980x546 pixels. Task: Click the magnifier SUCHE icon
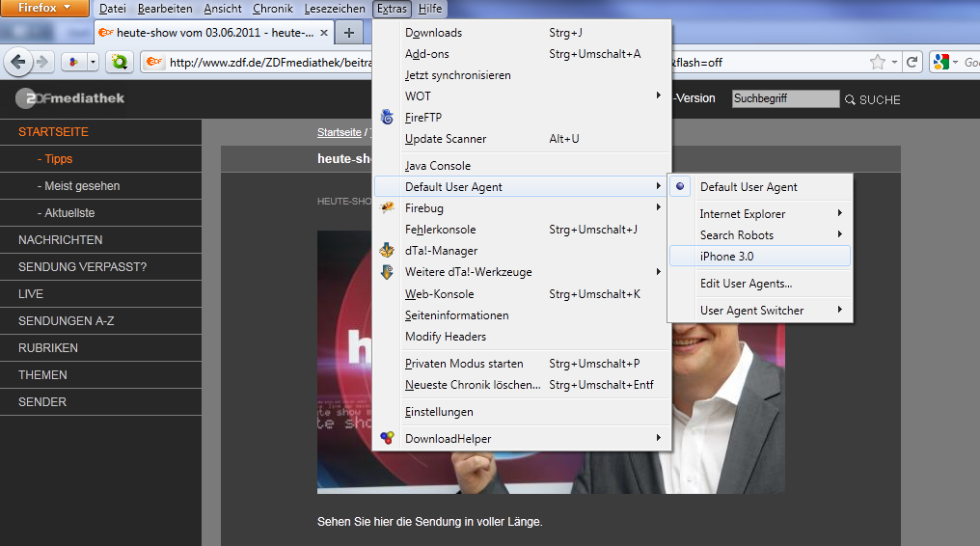tap(850, 100)
